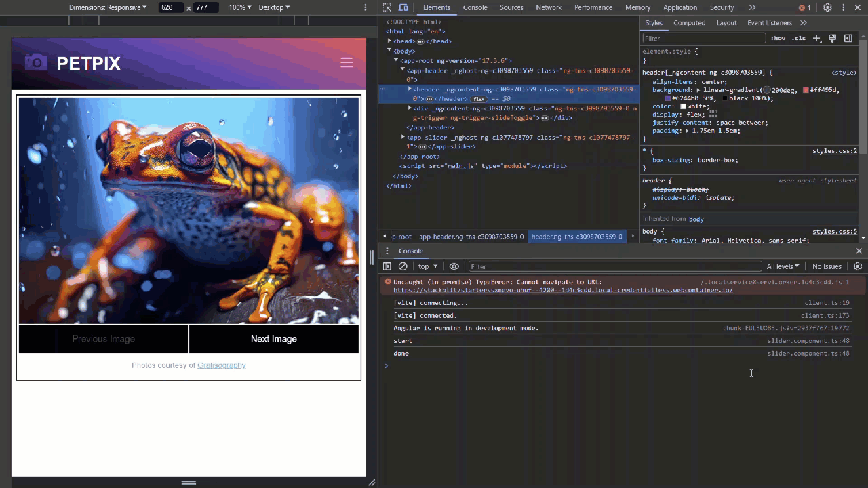Open the Network tab
Screen dimensions: 868x488
pyautogui.click(x=549, y=7)
